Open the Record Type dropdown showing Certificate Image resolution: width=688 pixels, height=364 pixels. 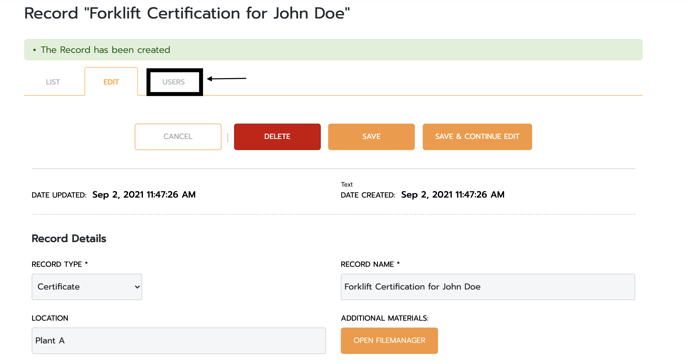coord(87,287)
